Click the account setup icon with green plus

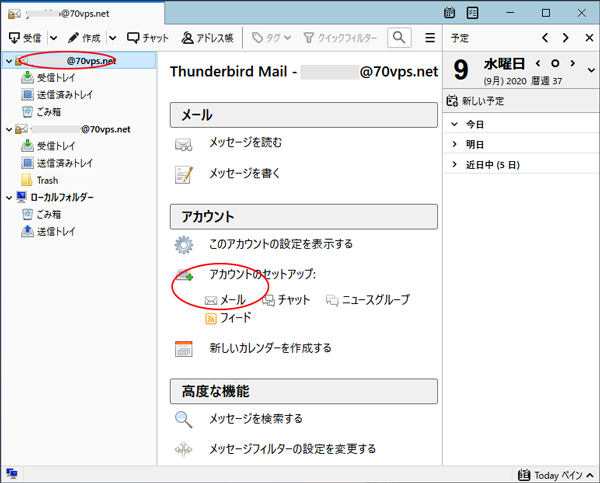pyautogui.click(x=184, y=275)
